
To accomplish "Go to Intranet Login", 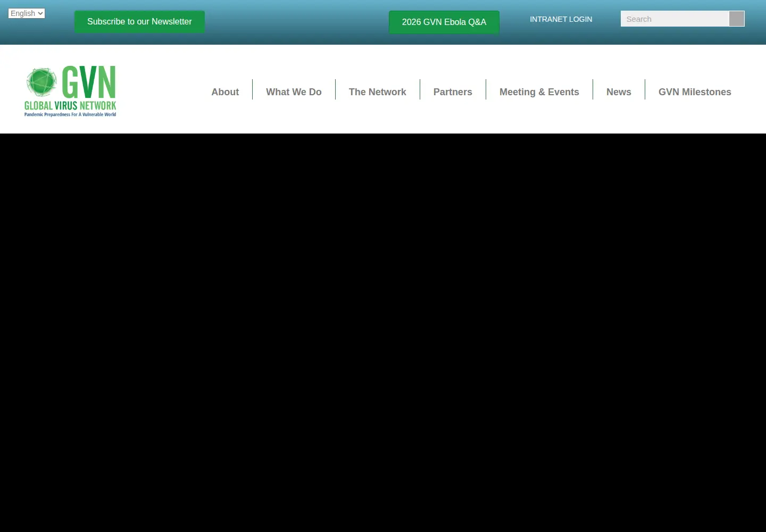I will pos(561,19).
